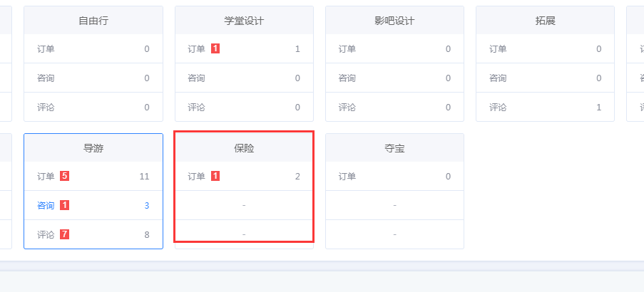This screenshot has width=644, height=292.
Task: Click 评论 row in 学堂设计 card
Action: 244,107
